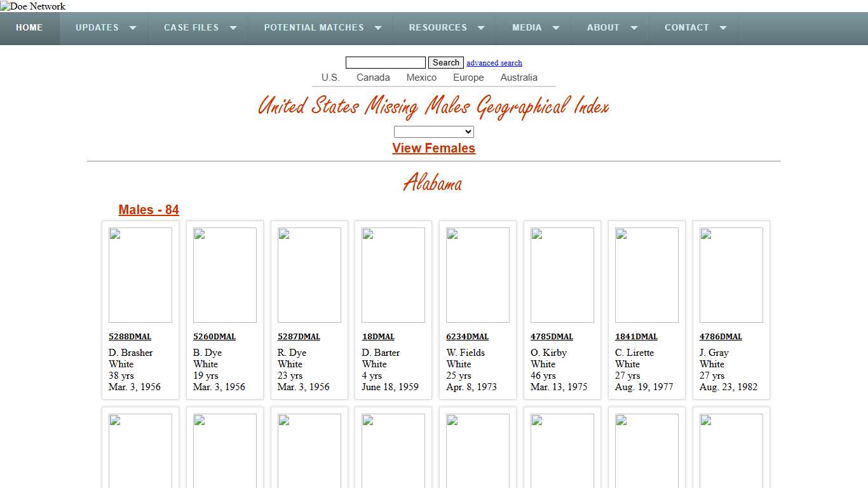Open the advanced search link

pyautogui.click(x=494, y=63)
